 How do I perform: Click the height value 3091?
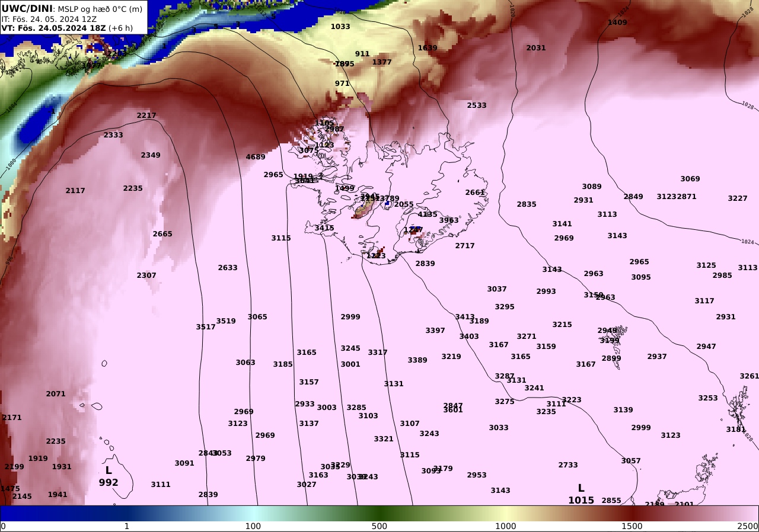[x=184, y=463]
